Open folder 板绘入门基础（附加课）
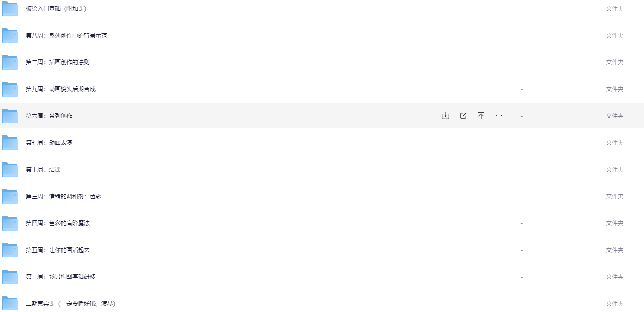 coord(56,8)
